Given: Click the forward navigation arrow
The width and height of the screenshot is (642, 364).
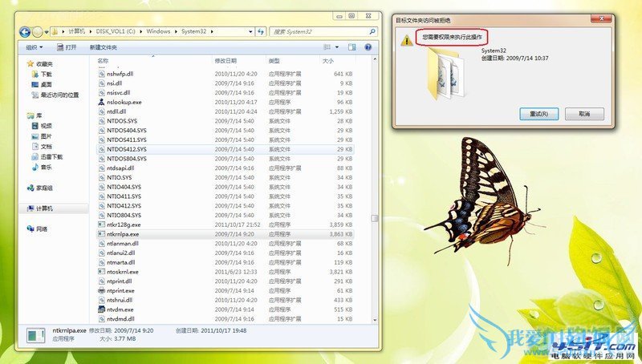Looking at the screenshot, I should tap(37, 31).
